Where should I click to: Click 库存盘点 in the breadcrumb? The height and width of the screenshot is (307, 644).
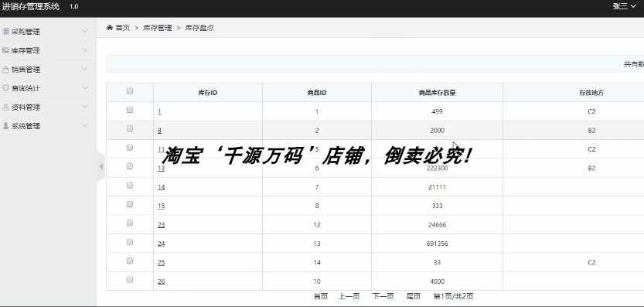(199, 28)
